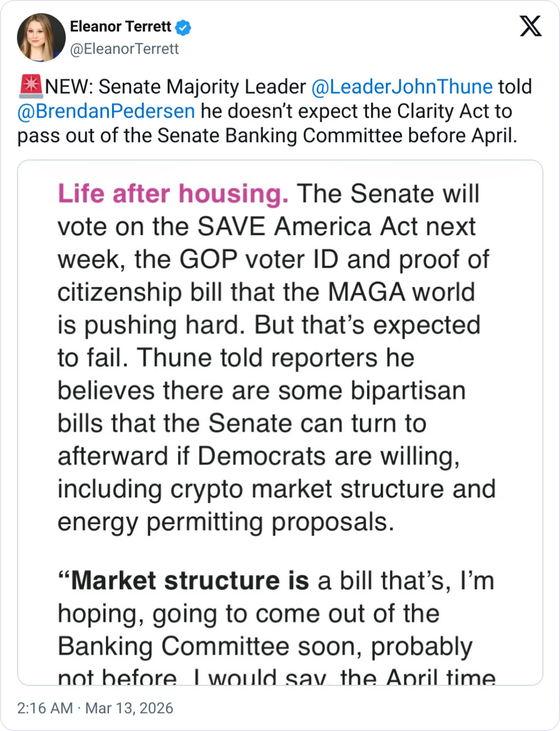This screenshot has height=731, width=560.
Task: Click the Mar 13, 2026 date
Action: (129, 708)
